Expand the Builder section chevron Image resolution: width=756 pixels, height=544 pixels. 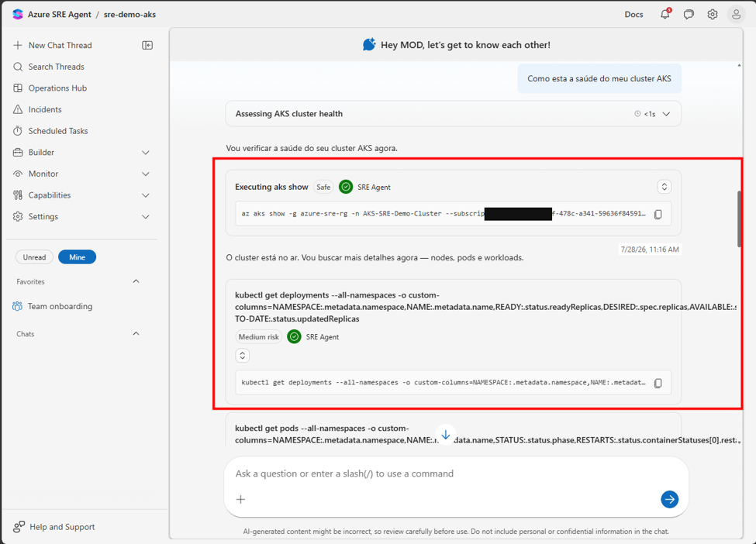click(x=146, y=152)
